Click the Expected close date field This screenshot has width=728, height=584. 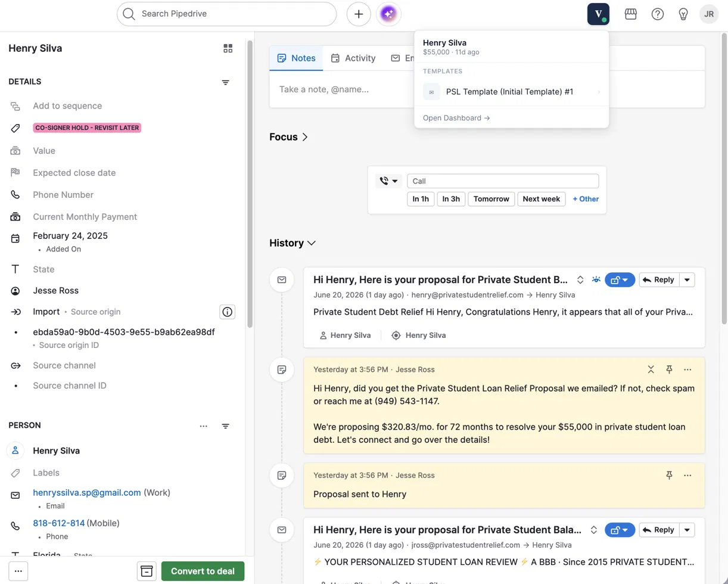coord(74,173)
